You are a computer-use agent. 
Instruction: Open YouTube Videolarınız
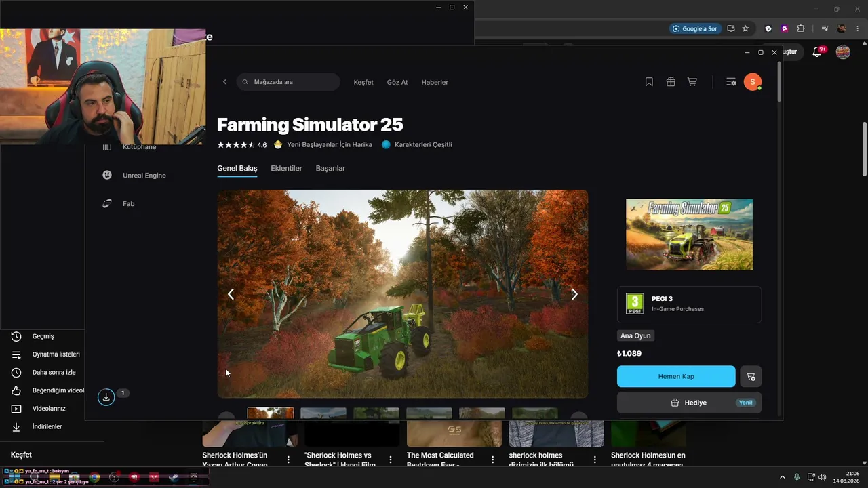(45, 409)
